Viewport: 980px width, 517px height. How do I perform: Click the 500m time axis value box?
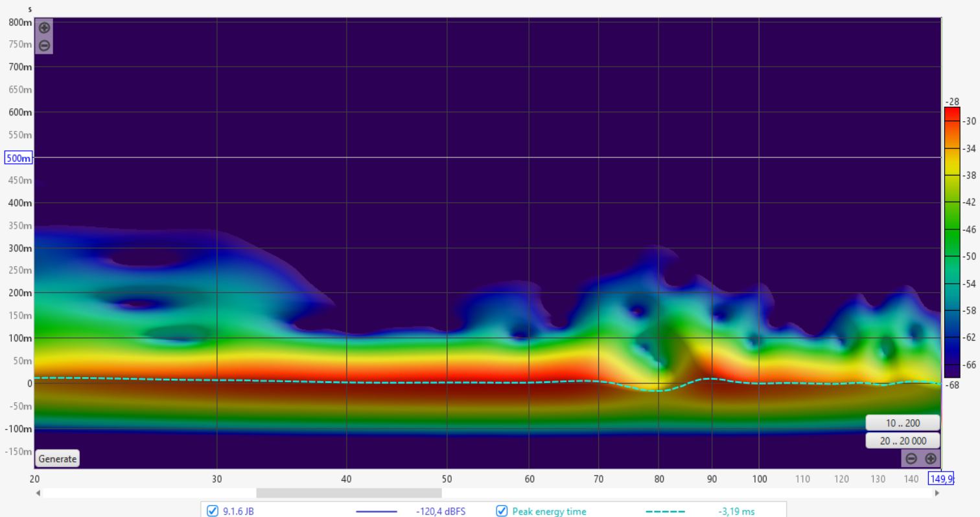[x=19, y=157]
